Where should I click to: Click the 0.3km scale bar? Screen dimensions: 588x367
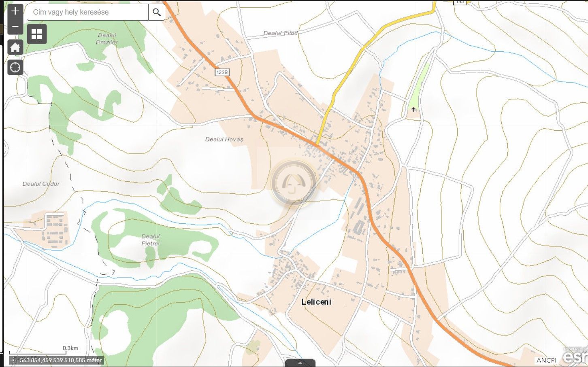[x=38, y=352]
